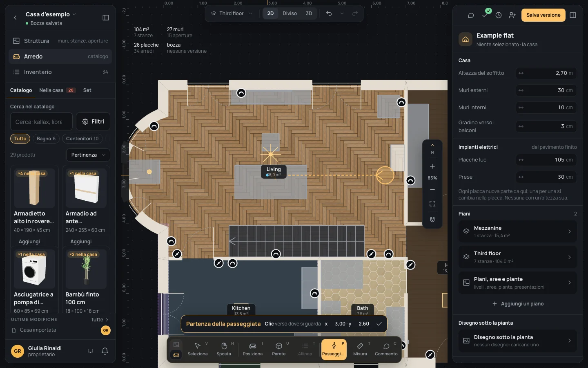Choose the Sposta hand tool

point(224,349)
